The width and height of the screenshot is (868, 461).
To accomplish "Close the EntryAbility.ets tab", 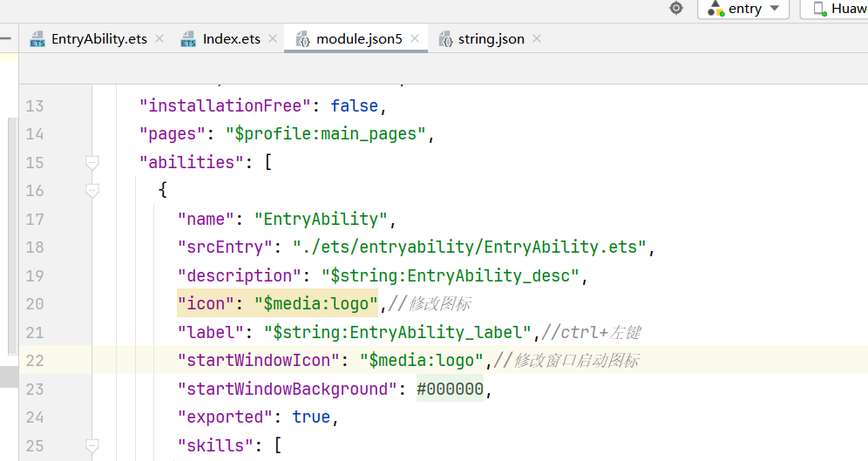I will (159, 38).
